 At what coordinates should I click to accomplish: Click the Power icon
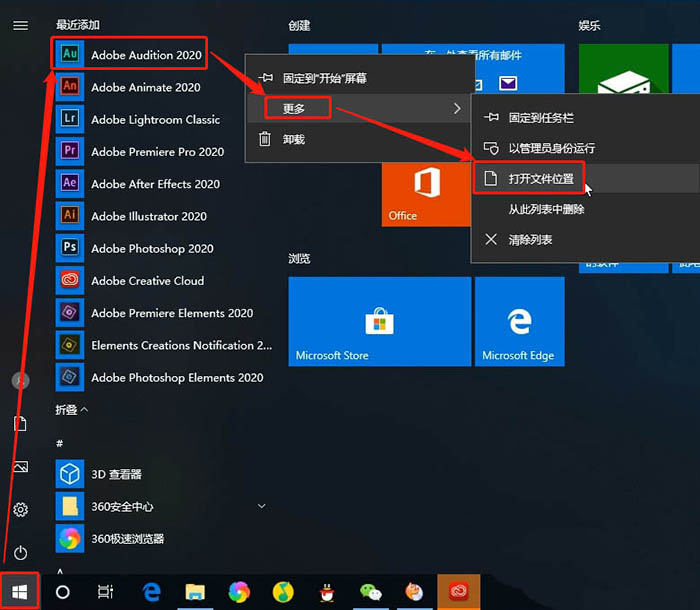(x=21, y=553)
